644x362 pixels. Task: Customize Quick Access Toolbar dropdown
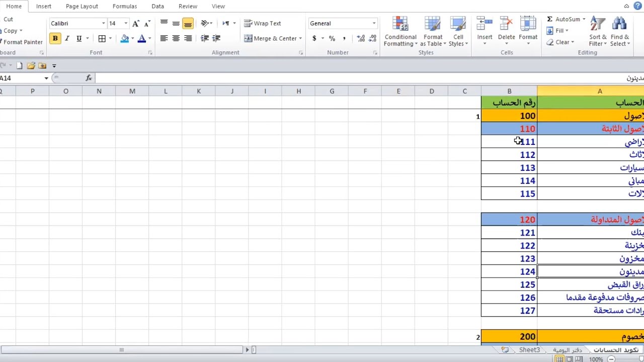click(54, 66)
